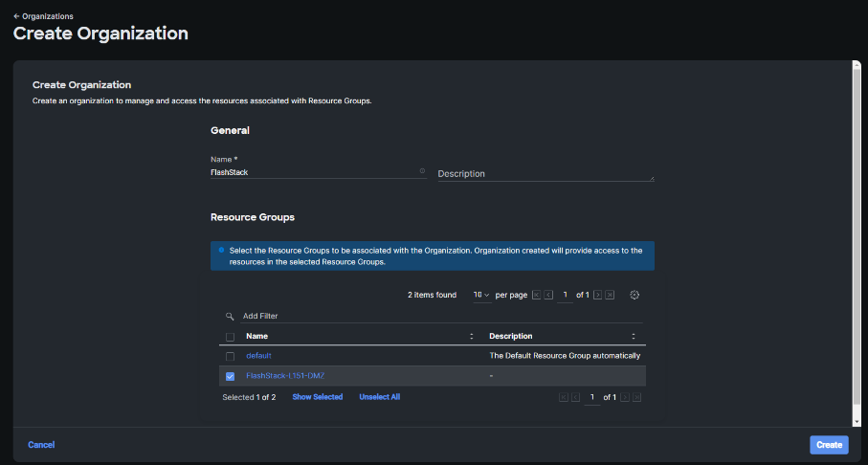Sort the table by Description column

tap(634, 337)
